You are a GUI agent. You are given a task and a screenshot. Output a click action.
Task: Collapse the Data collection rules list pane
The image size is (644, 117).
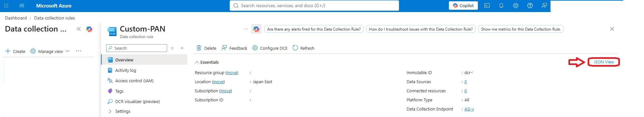(x=79, y=29)
